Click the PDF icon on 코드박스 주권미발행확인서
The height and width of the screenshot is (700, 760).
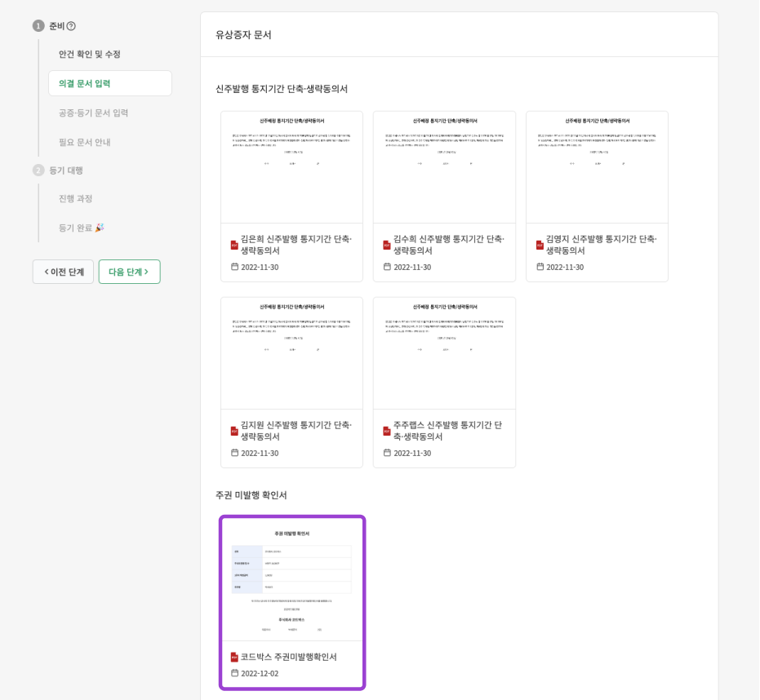236,656
